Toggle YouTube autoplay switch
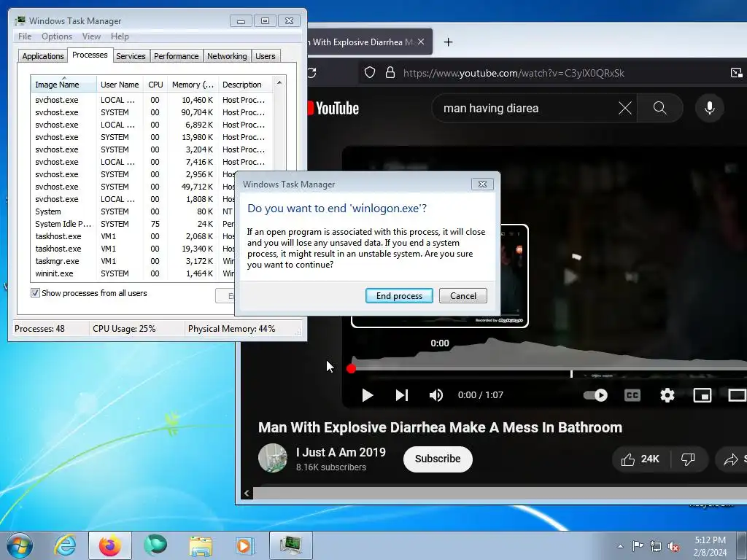Screen dimensions: 747x560 [x=595, y=395]
